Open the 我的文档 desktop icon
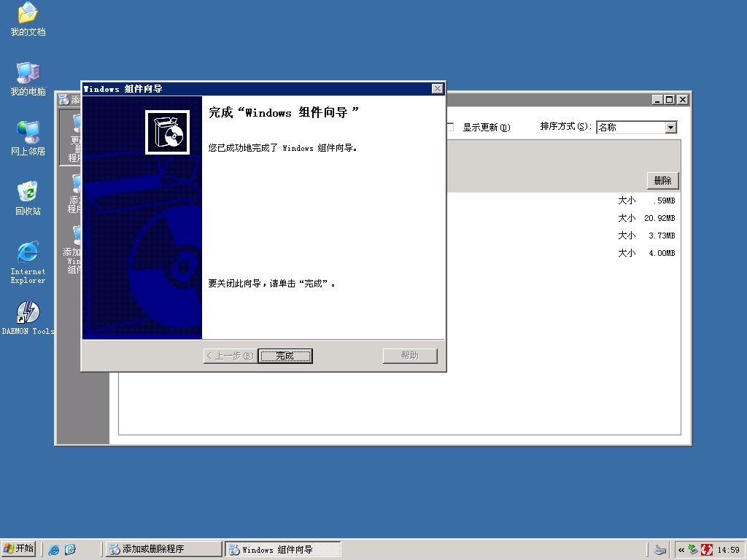 coord(28,19)
